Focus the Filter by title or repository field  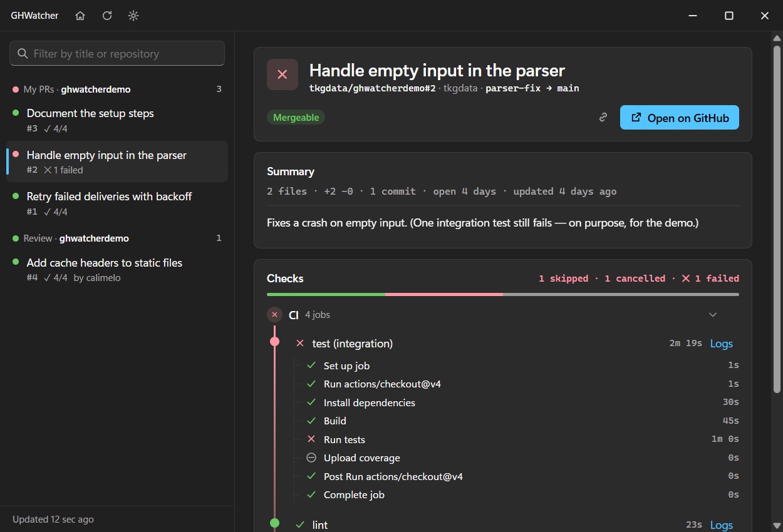(117, 53)
